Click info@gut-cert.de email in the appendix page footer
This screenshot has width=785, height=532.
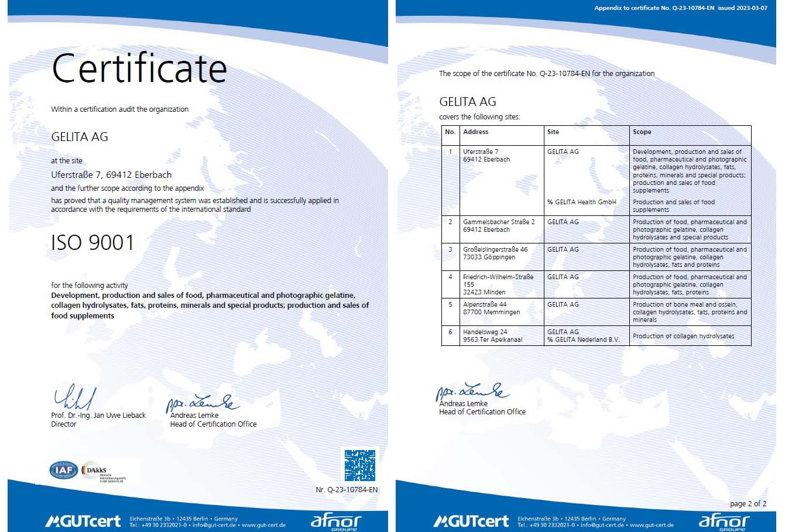601,525
